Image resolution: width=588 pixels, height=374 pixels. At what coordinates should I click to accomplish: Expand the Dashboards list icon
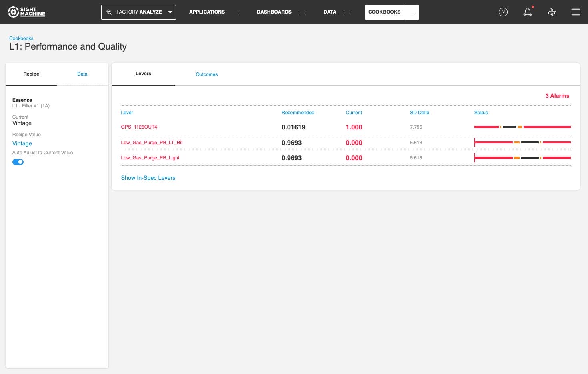[302, 12]
